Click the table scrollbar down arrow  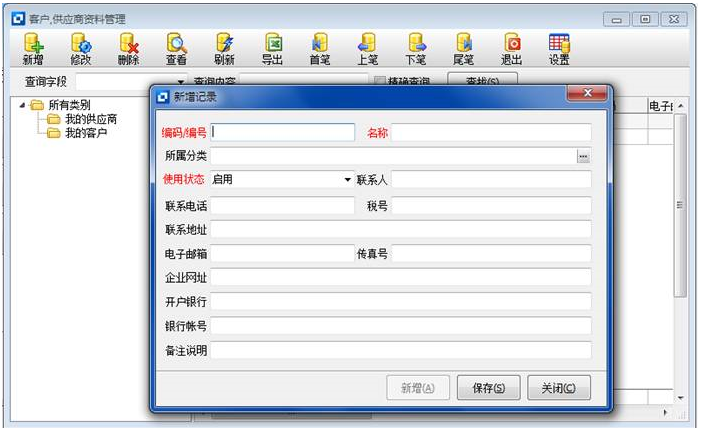pos(681,397)
